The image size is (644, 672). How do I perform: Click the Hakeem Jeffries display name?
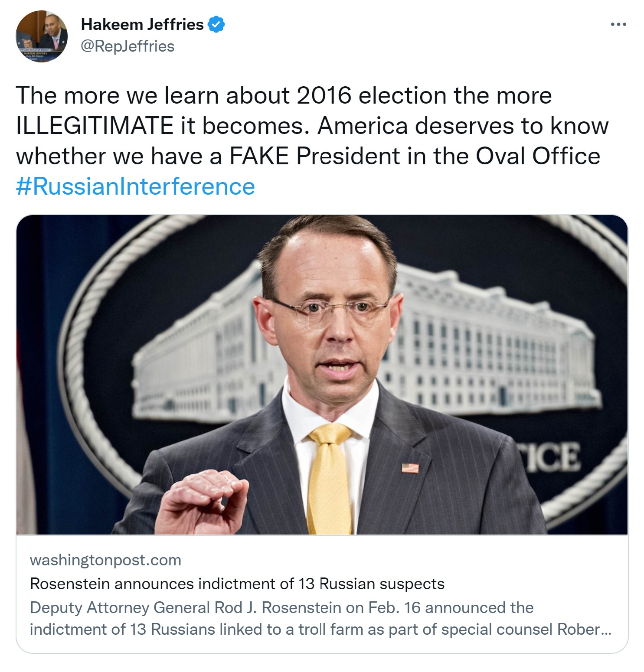[142, 24]
